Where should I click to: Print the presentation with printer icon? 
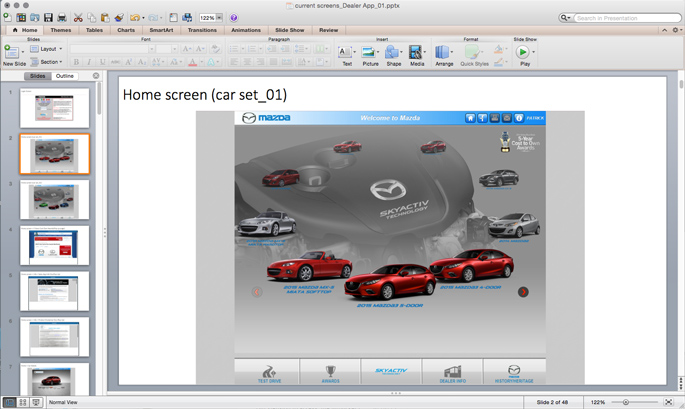coord(62,17)
